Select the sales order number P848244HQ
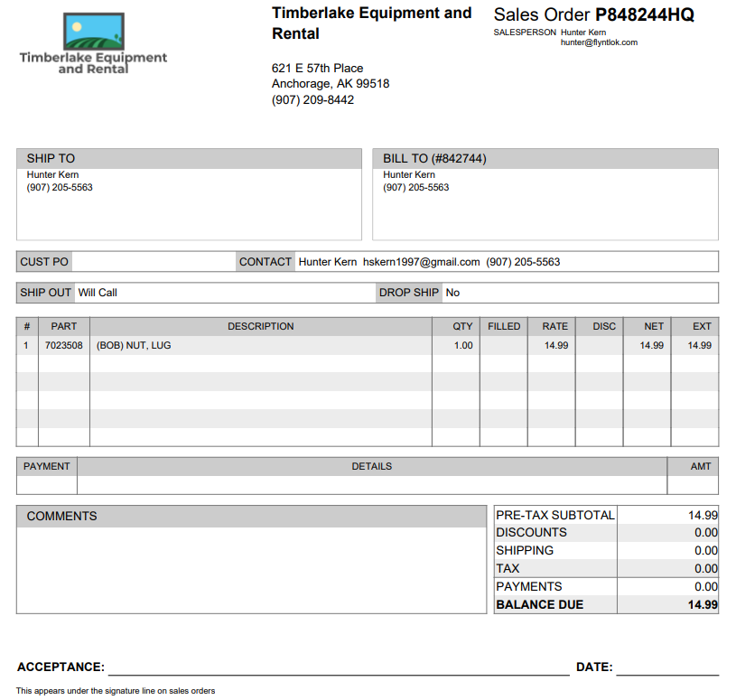Viewport: 736px width, 700px height. pos(645,15)
